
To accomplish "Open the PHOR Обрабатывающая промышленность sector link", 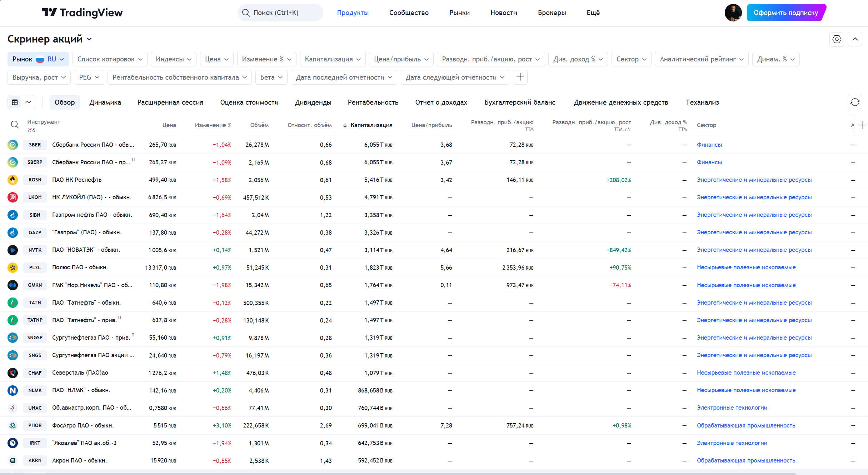I will [x=746, y=425].
